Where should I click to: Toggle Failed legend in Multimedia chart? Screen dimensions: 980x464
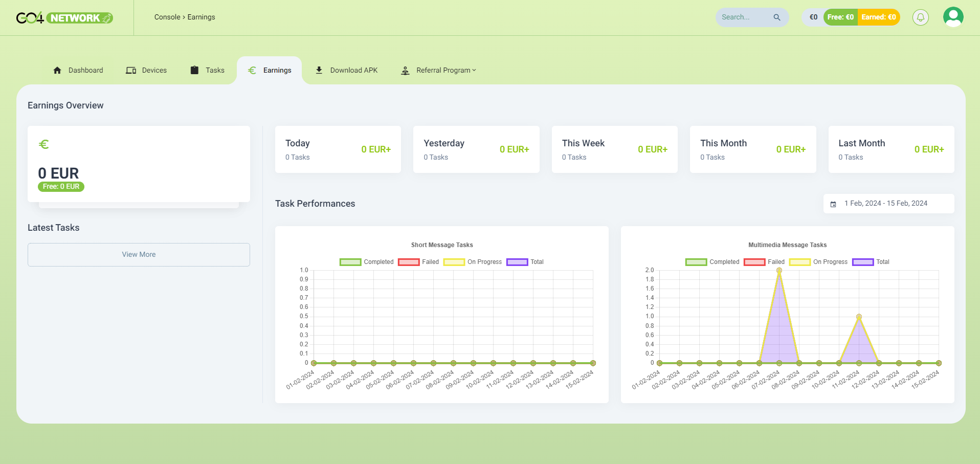click(764, 262)
